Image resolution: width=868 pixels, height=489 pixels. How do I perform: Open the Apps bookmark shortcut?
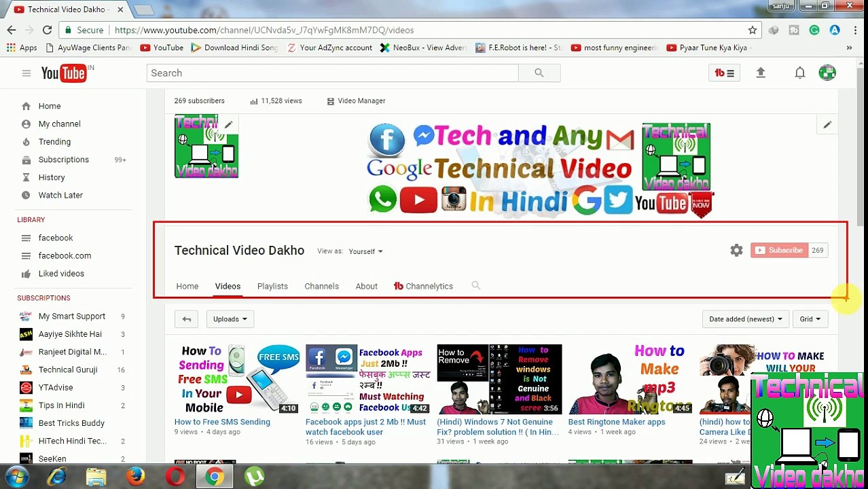pyautogui.click(x=22, y=48)
